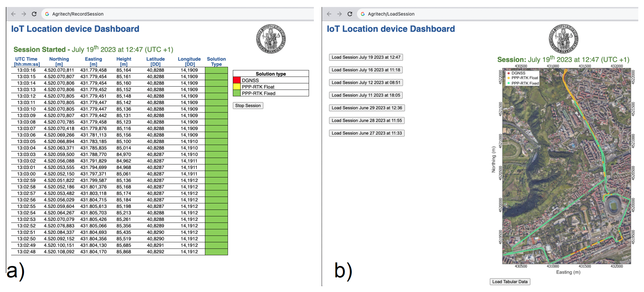Viewport: 644px width, 292px height.
Task: Load Session July 19 2023 at 12:47
Action: click(x=366, y=57)
